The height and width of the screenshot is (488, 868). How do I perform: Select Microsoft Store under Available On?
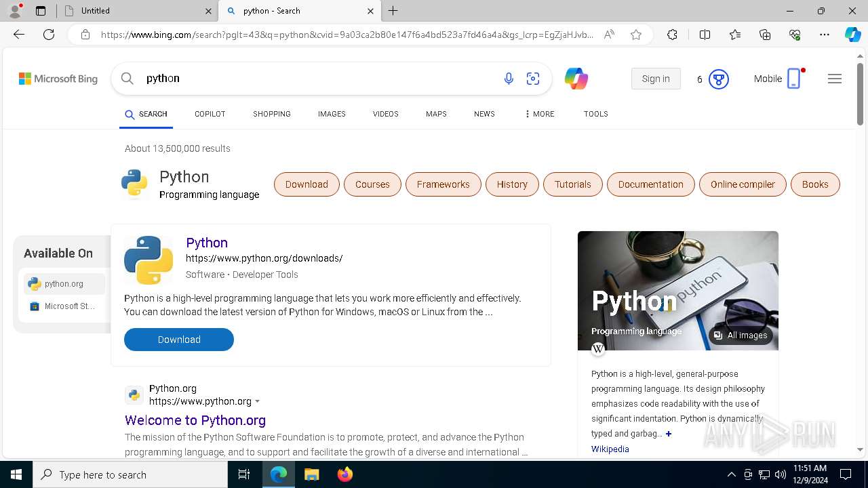click(x=64, y=306)
